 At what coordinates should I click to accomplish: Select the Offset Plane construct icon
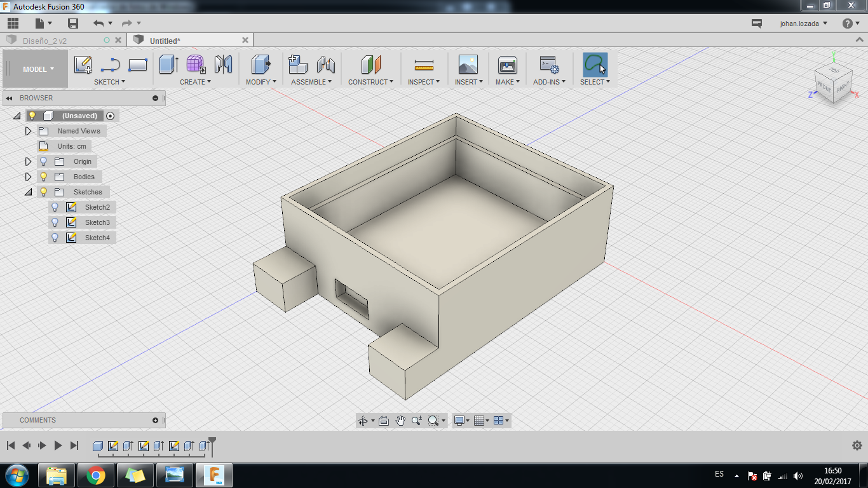(370, 65)
